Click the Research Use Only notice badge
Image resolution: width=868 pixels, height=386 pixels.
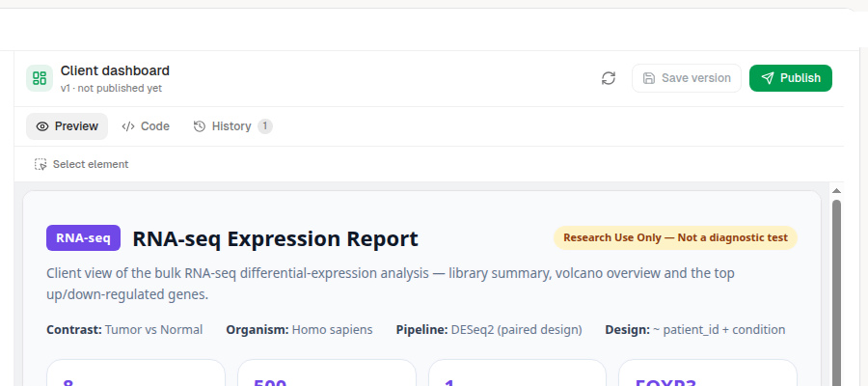tap(675, 238)
